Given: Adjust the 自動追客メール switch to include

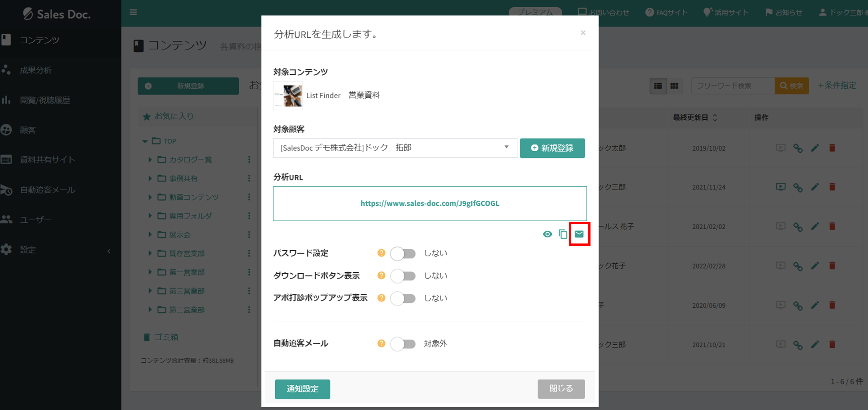Looking at the screenshot, I should coord(403,343).
